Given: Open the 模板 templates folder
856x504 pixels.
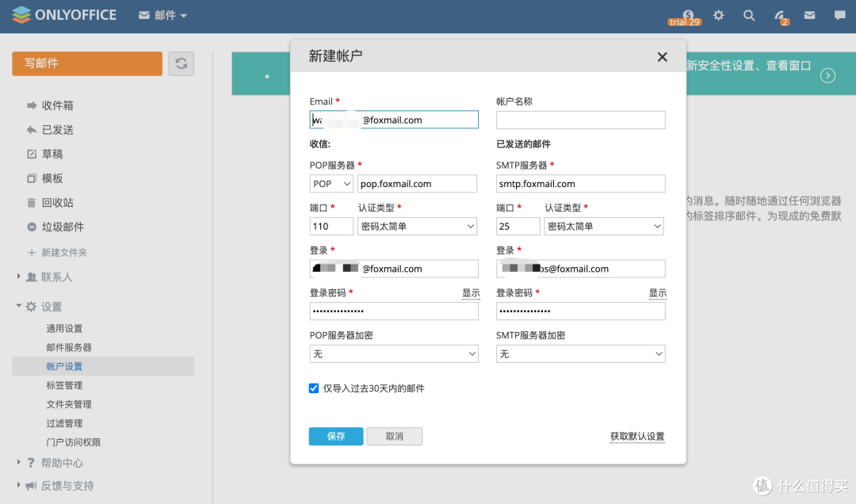Looking at the screenshot, I should [52, 178].
